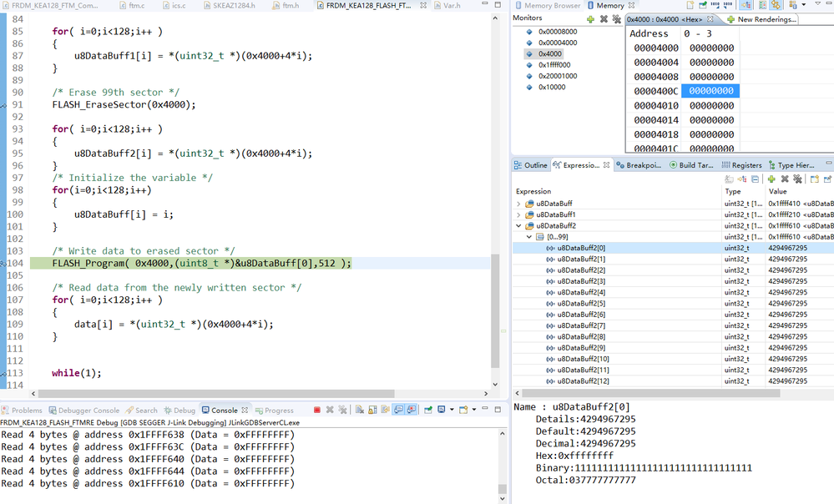
Task: Click Import memory icon in Memory toolbar
Action: pyautogui.click(x=715, y=5)
